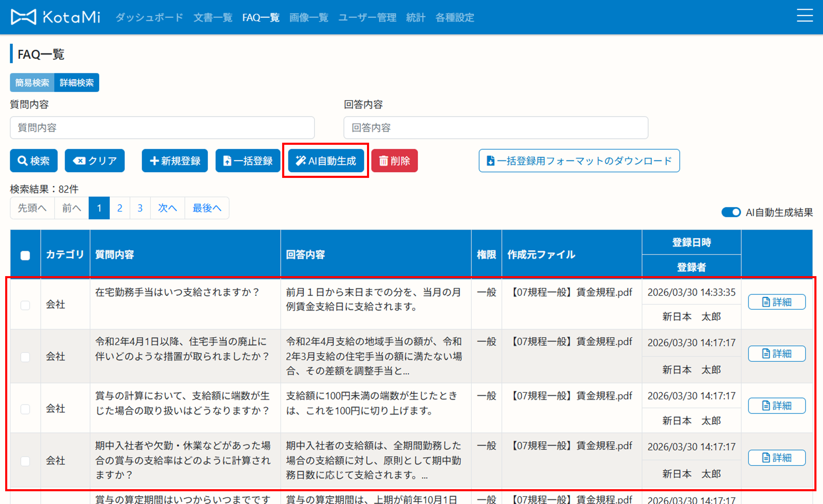Check the 期中入社者や欠勤 row checkbox

pos(25,461)
